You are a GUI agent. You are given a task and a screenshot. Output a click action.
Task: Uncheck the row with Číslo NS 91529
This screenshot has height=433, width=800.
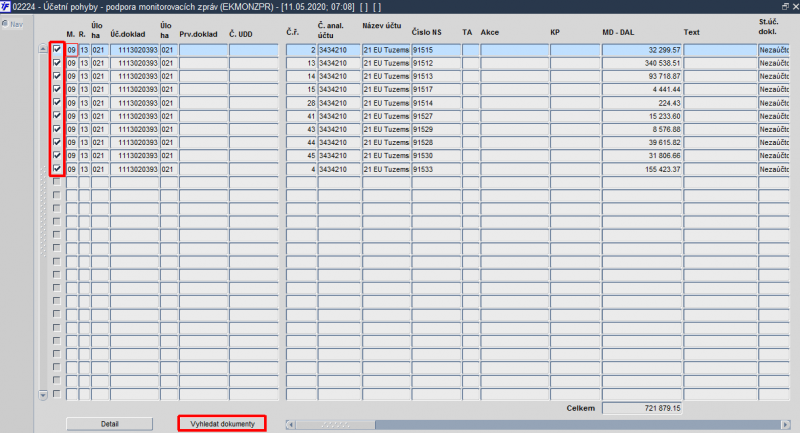[57, 129]
